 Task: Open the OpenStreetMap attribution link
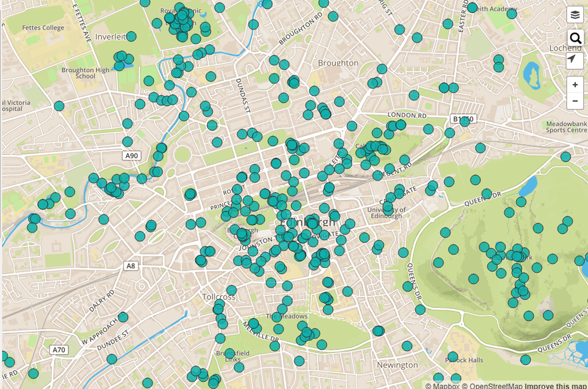point(492,386)
